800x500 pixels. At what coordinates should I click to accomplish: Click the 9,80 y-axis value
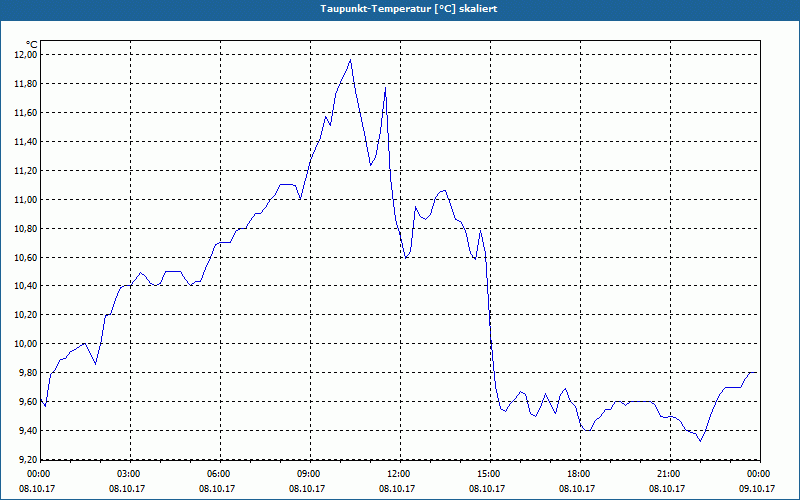[x=28, y=373]
